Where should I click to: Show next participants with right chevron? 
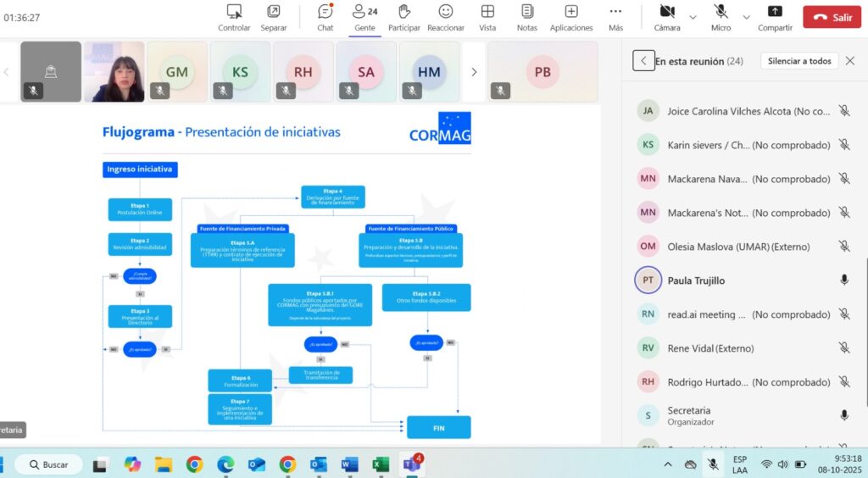[474, 72]
